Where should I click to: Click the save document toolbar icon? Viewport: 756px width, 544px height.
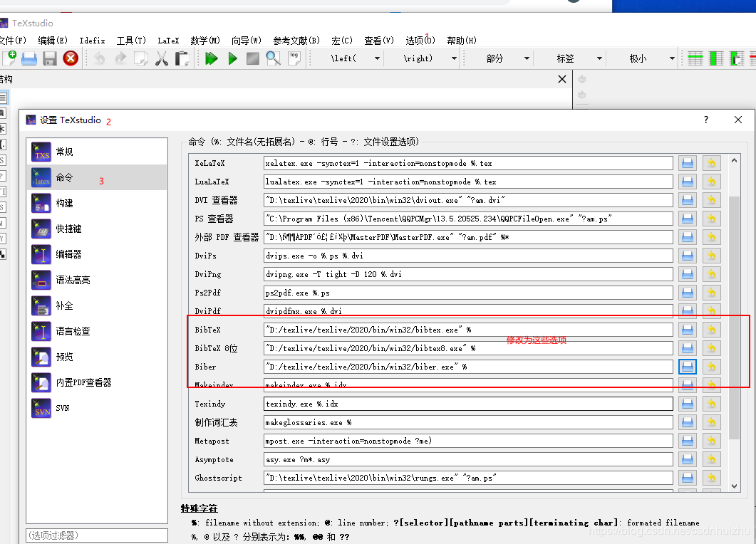coord(48,59)
